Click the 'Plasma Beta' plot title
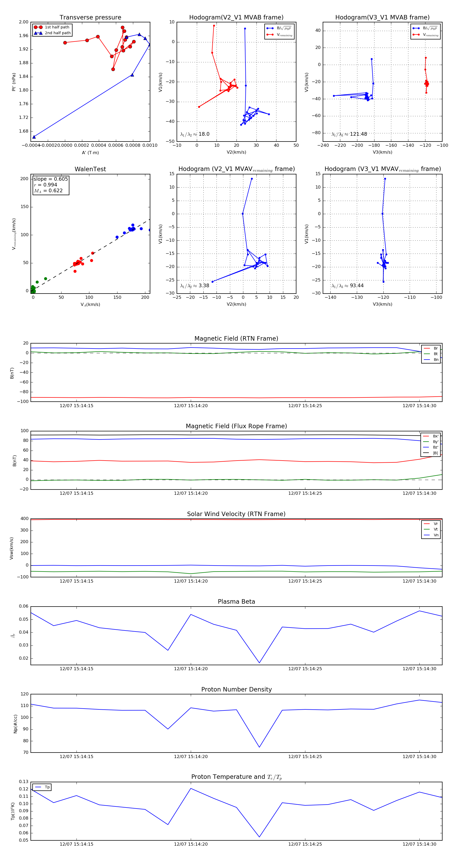The width and height of the screenshot is (473, 868). (x=236, y=602)
